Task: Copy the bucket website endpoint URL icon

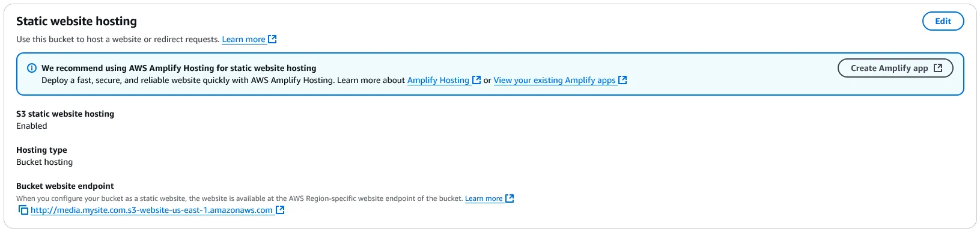Action: [23, 210]
